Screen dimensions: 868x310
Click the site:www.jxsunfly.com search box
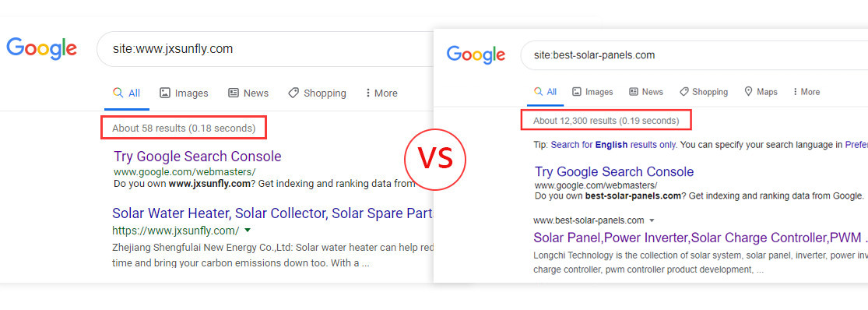point(265,49)
